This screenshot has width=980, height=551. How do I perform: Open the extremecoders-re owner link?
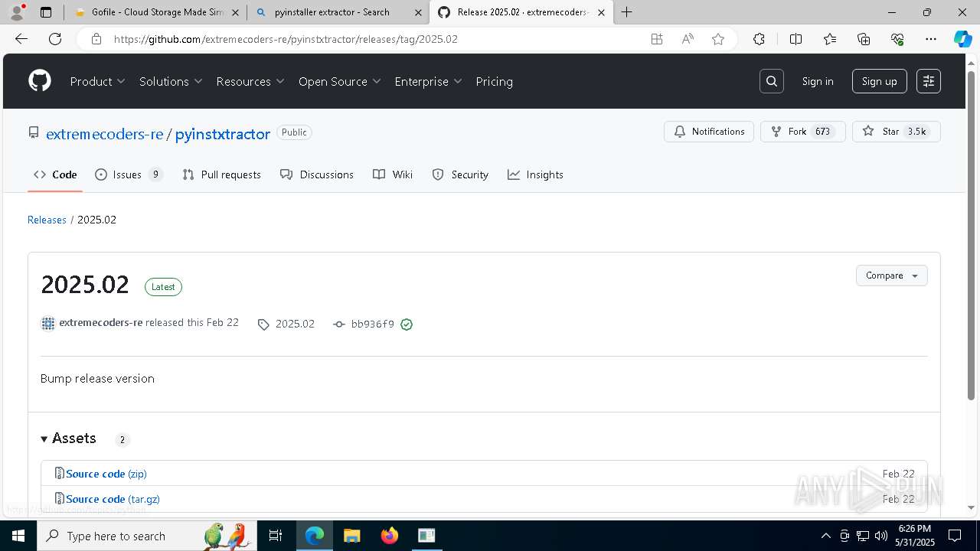tap(105, 134)
